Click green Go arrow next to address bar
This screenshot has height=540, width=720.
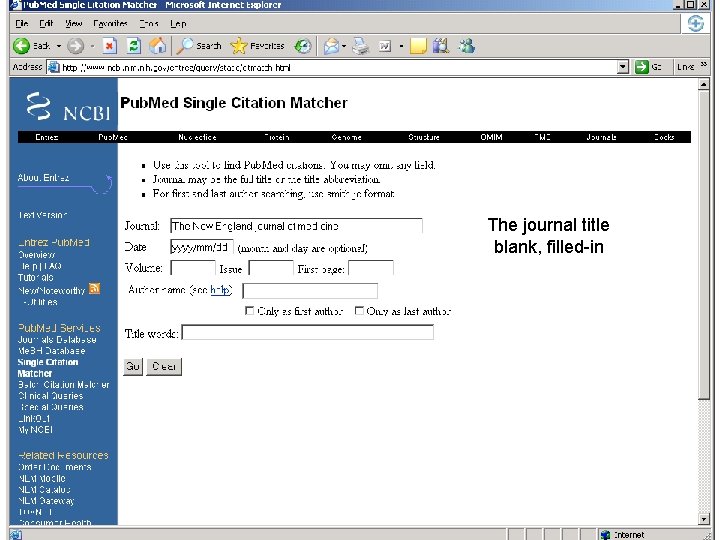(x=641, y=67)
